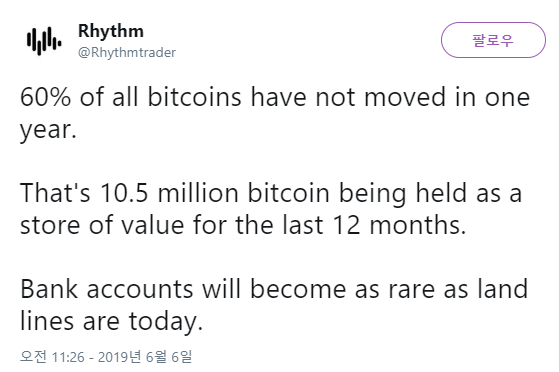Click the 2019년 6월 6일 date text

[x=145, y=356]
